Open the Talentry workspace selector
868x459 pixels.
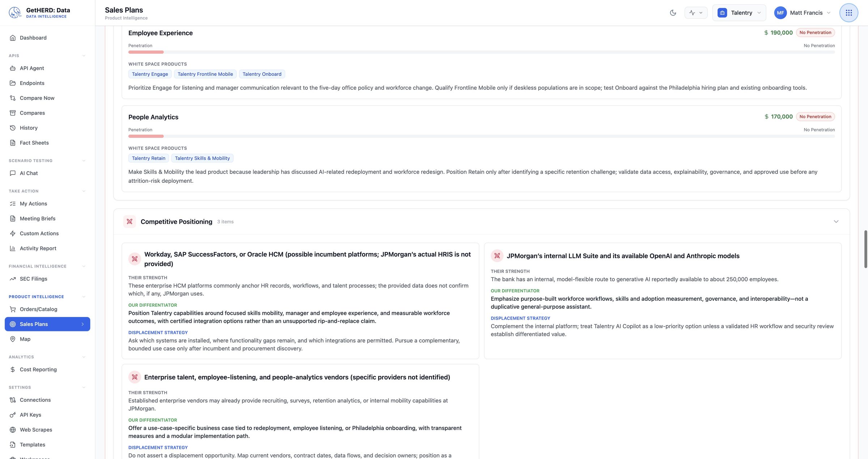point(739,13)
